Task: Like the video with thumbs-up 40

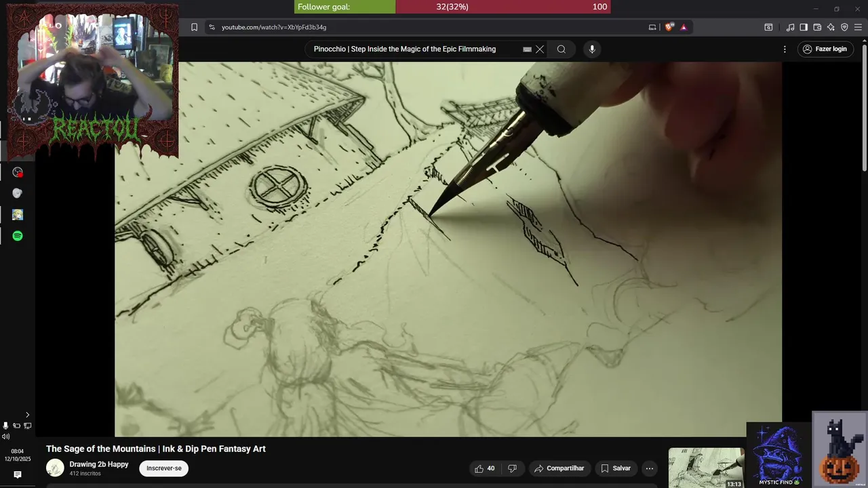Action: pyautogui.click(x=485, y=468)
